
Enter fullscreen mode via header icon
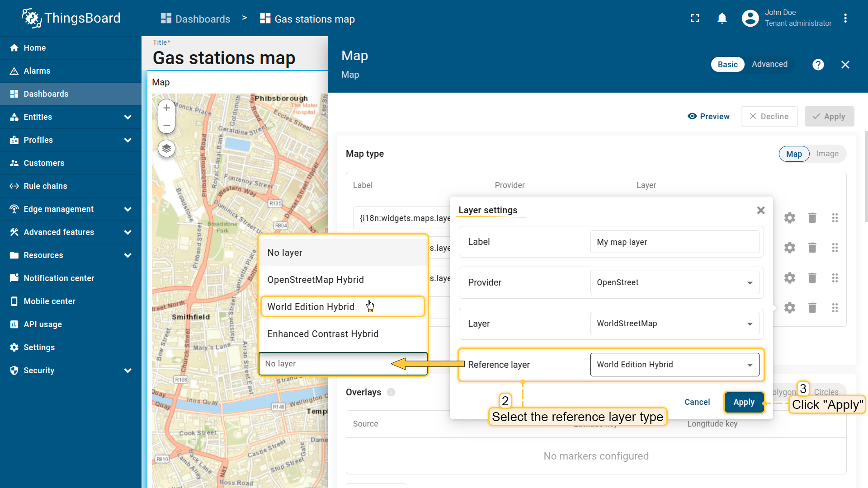(695, 19)
